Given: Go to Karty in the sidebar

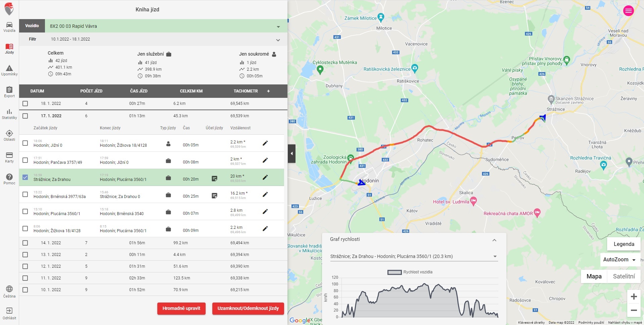Looking at the screenshot, I should [9, 157].
